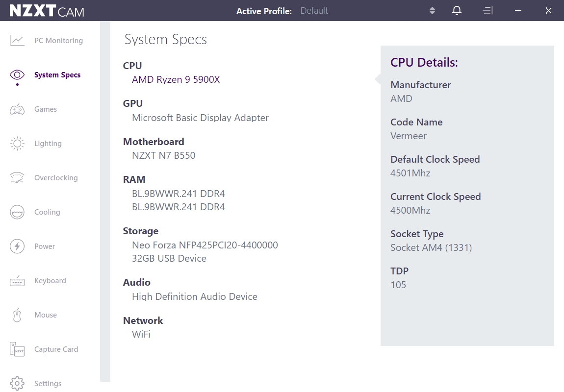Click the Storage category heading
564x392 pixels.
(x=141, y=231)
